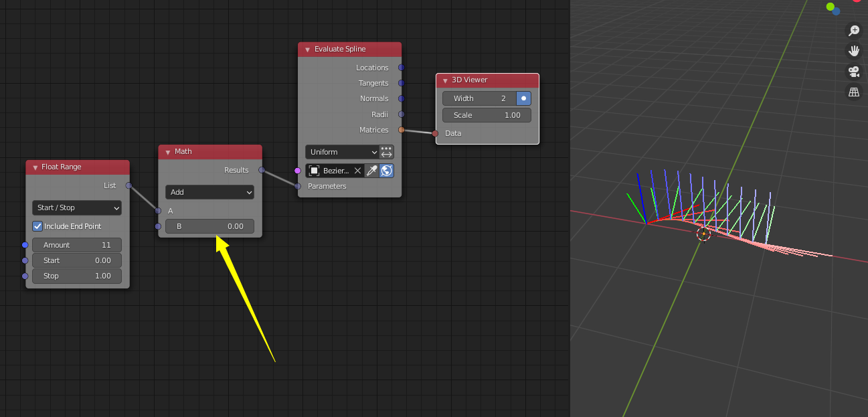Click the extend domain arrows icon beside Uniform
Image resolution: width=868 pixels, height=417 pixels.
click(x=387, y=152)
